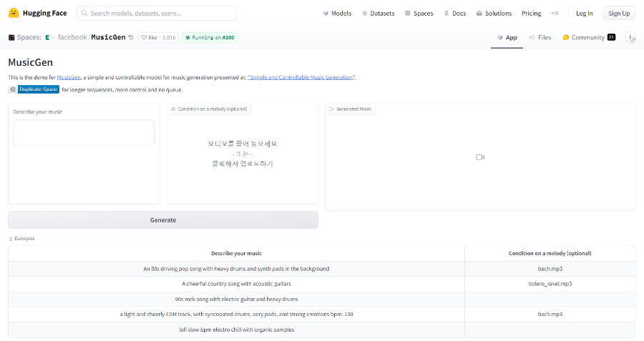This screenshot has width=644, height=341.
Task: Click the Generate button
Action: pyautogui.click(x=163, y=220)
